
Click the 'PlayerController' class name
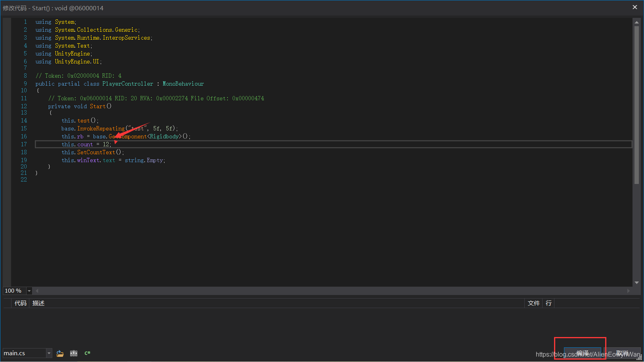[x=128, y=84]
